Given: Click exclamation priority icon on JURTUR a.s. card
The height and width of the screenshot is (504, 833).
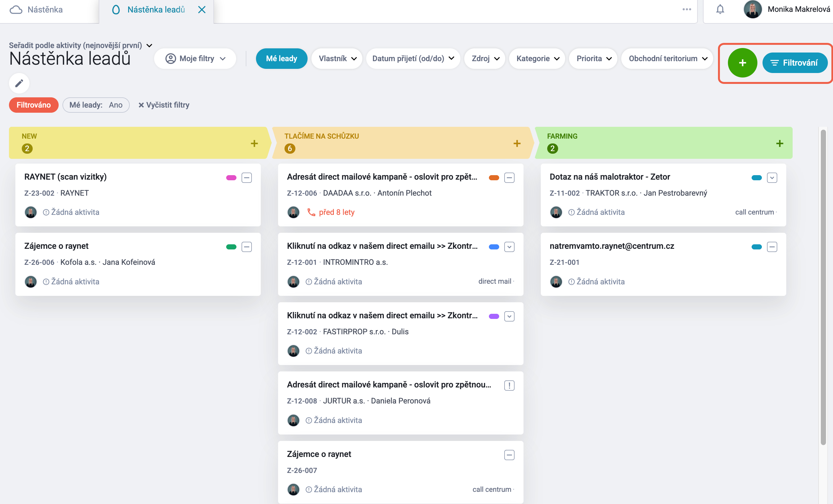Looking at the screenshot, I should [x=509, y=386].
